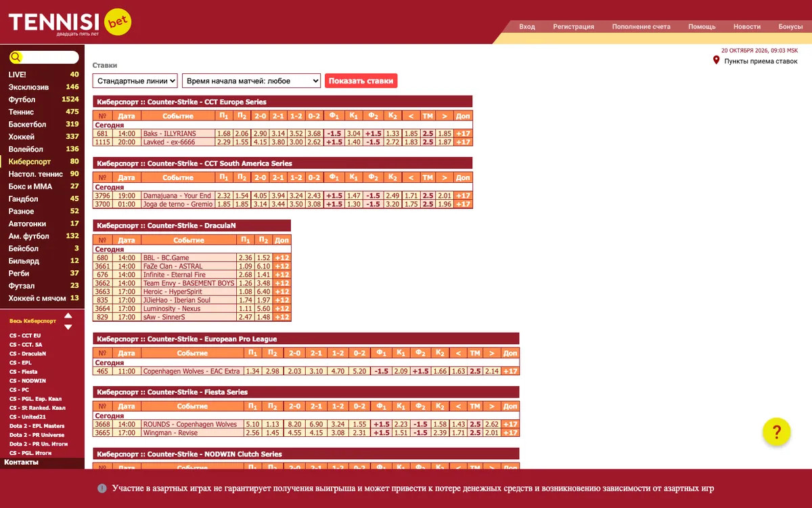Click the Baks - ILLYRIANS event name

169,133
